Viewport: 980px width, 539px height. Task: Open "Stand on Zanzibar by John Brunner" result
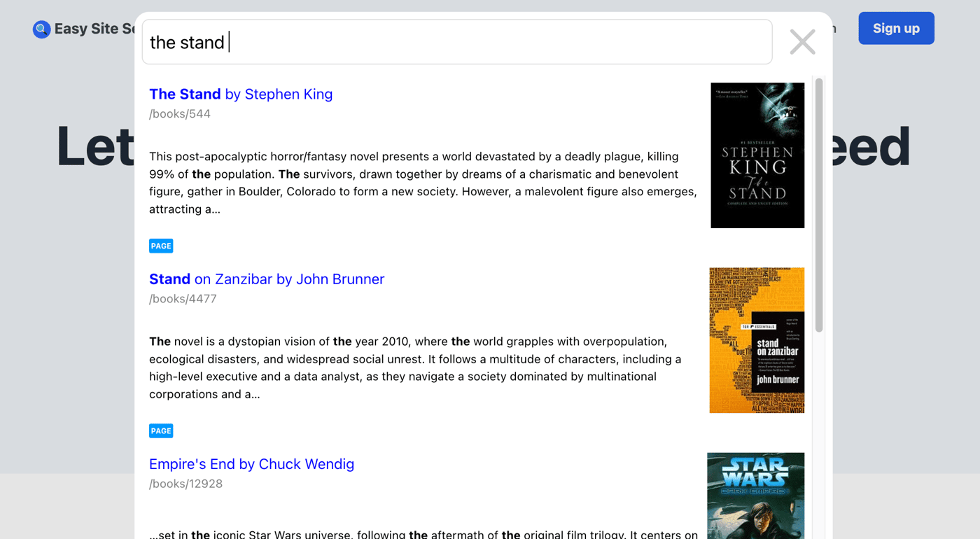coord(267,279)
